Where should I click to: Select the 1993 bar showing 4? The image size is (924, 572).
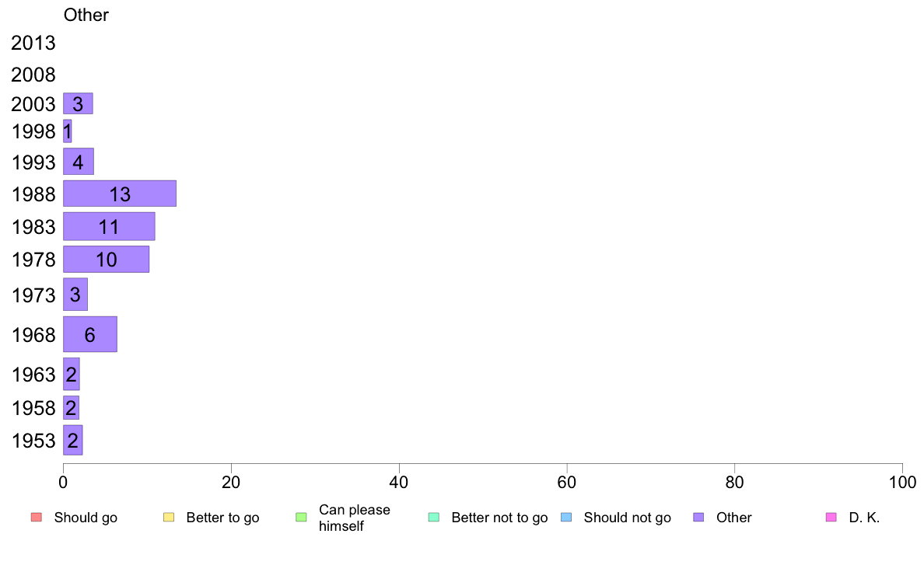(79, 162)
